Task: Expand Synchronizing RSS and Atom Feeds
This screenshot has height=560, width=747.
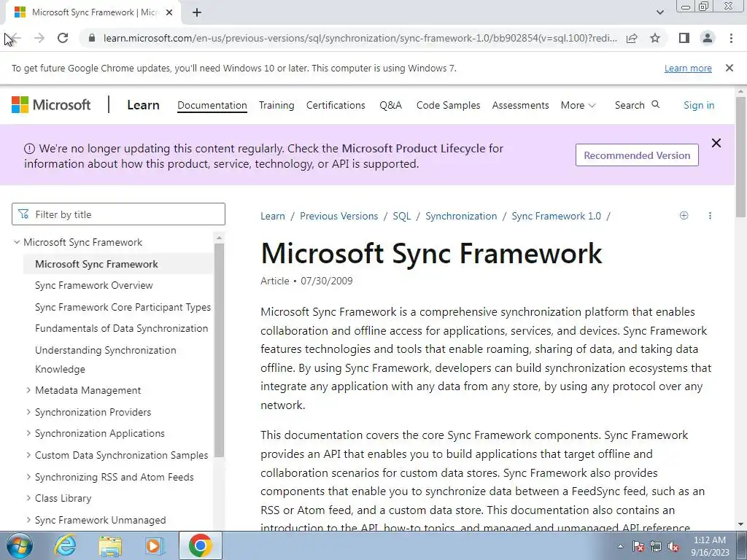Action: tap(28, 477)
